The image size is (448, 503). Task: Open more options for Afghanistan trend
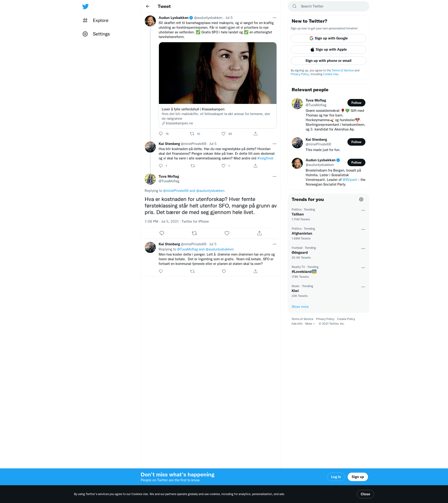coord(363,229)
